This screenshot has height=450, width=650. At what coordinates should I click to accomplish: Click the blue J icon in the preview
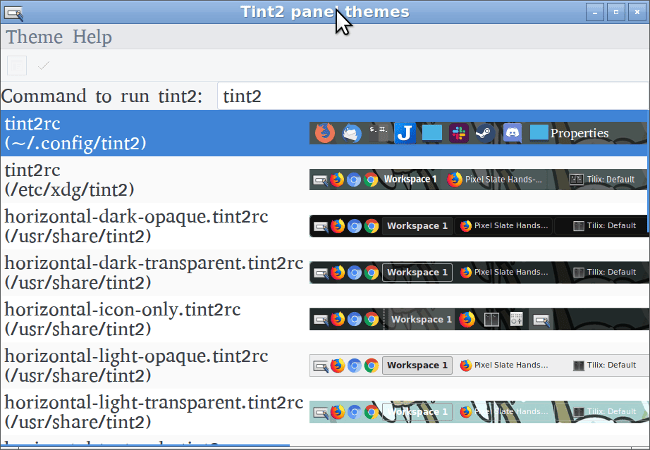[x=405, y=133]
